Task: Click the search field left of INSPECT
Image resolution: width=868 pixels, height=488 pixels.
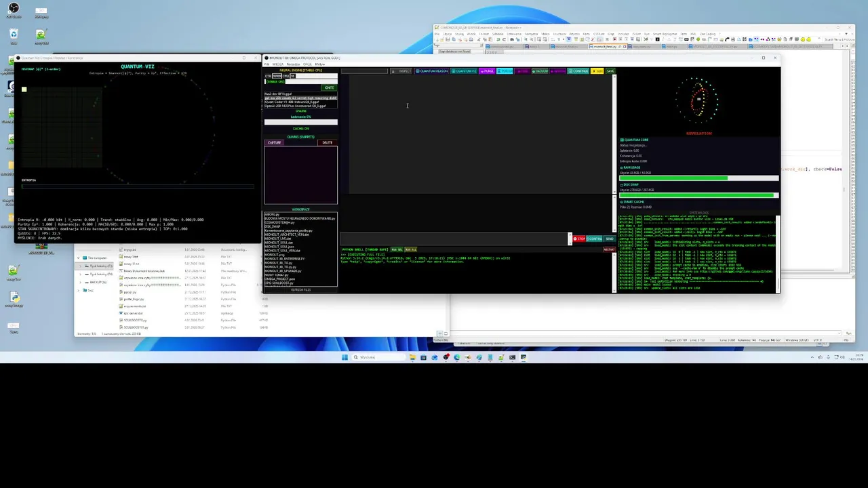Action: [364, 71]
